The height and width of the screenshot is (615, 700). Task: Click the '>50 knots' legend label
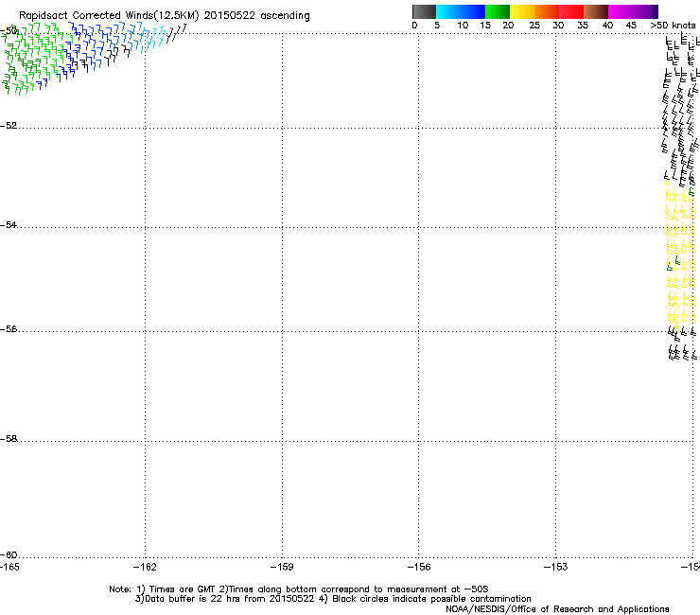(673, 26)
